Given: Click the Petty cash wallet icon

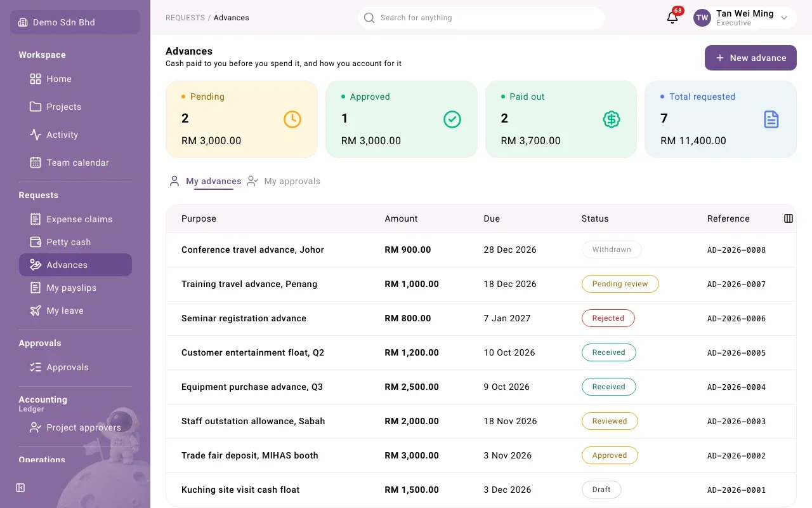Looking at the screenshot, I should (36, 242).
